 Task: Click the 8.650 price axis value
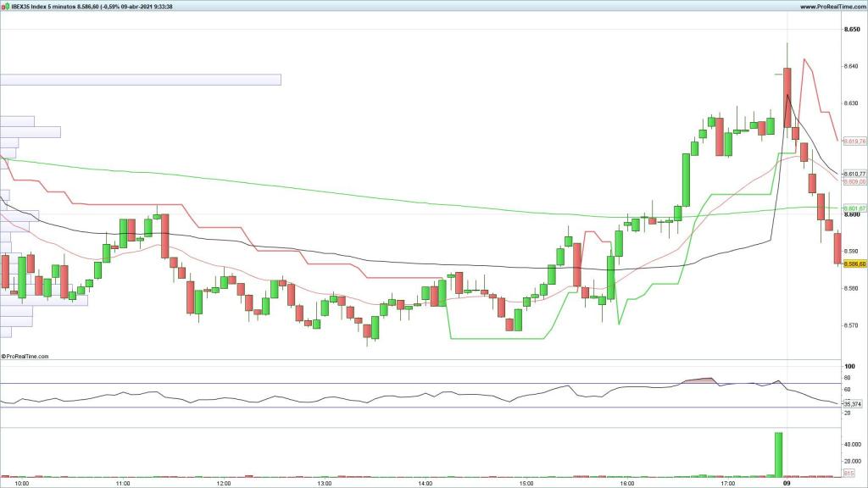(852, 29)
